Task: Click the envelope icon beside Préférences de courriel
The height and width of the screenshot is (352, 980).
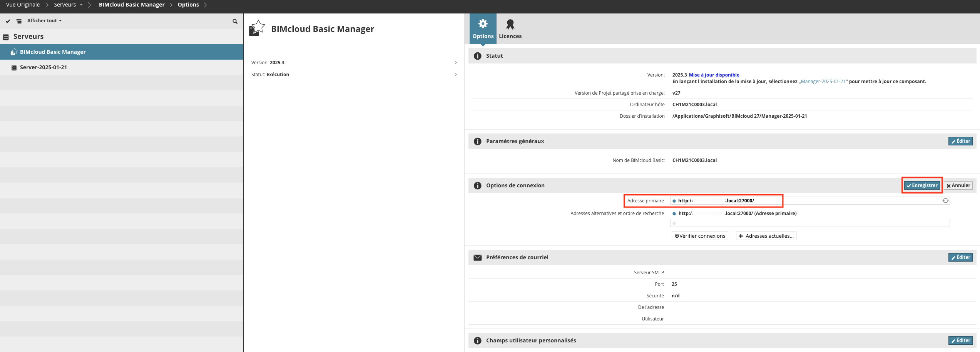Action: [x=478, y=258]
